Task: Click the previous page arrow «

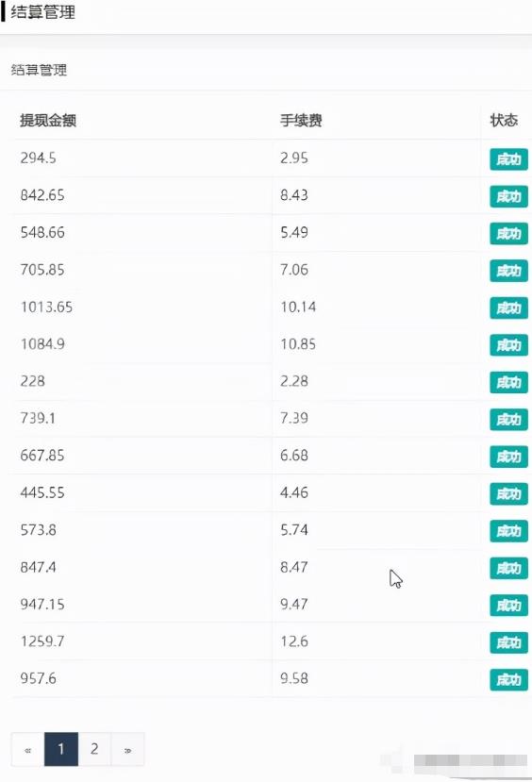Action: [x=28, y=749]
